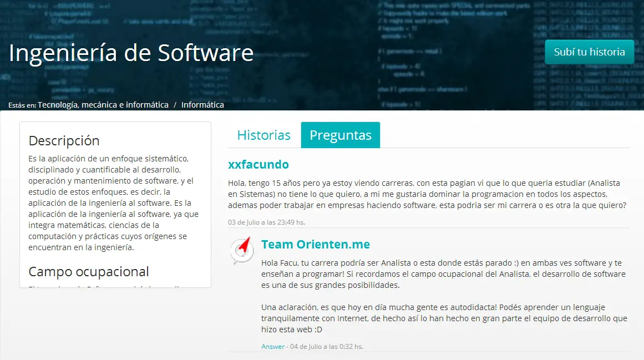Click the Answer link under the reply
The image size is (644, 360).
click(x=273, y=347)
